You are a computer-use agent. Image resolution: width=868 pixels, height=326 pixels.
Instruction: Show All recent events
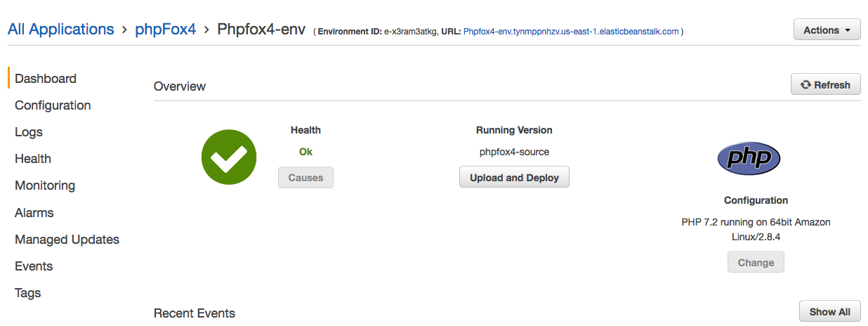pos(829,312)
